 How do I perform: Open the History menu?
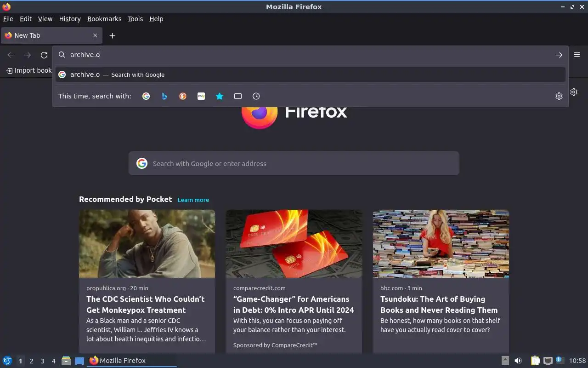coord(70,19)
